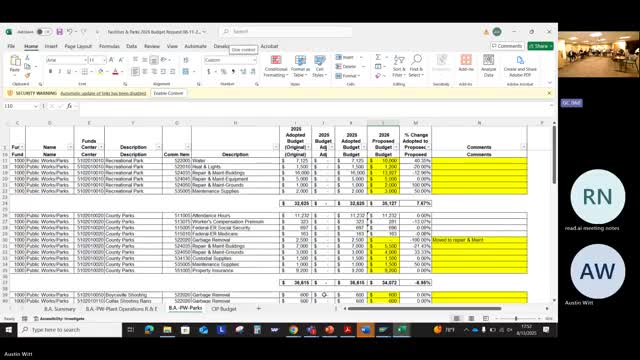
Task: Click the Analyze Data icon
Action: point(489,66)
